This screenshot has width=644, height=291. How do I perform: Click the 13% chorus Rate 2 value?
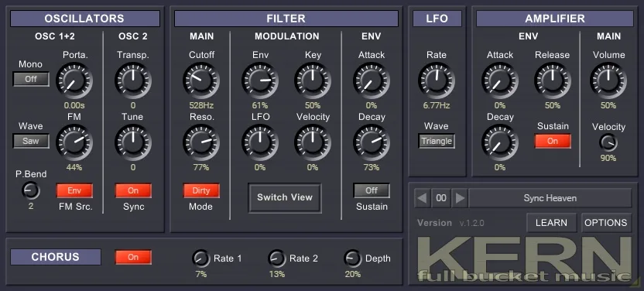tap(277, 274)
